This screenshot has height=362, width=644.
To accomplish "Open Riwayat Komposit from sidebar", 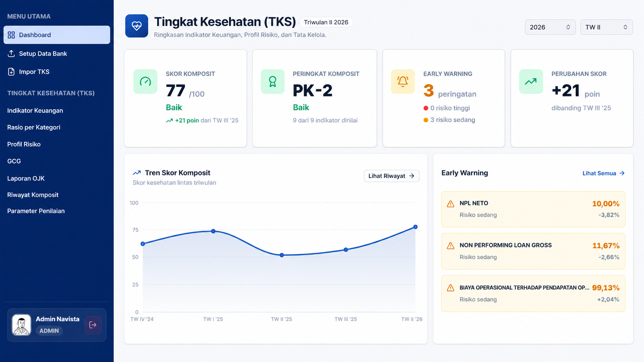I will 33,195.
